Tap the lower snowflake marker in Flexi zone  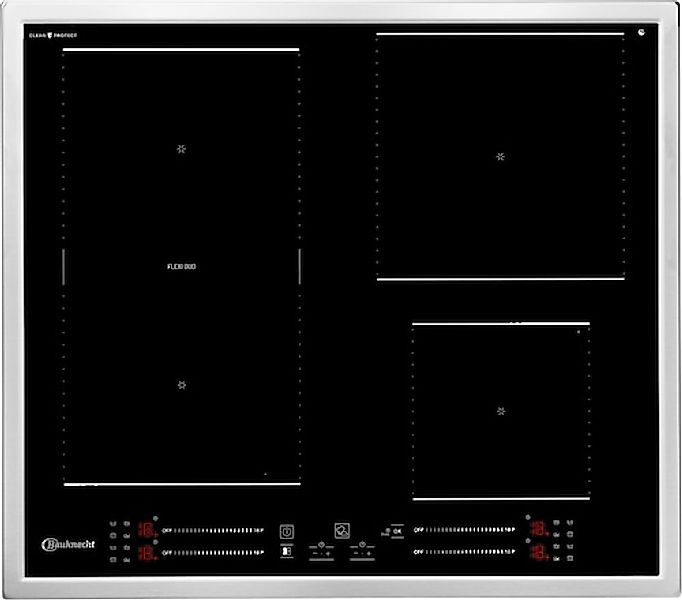coord(182,385)
